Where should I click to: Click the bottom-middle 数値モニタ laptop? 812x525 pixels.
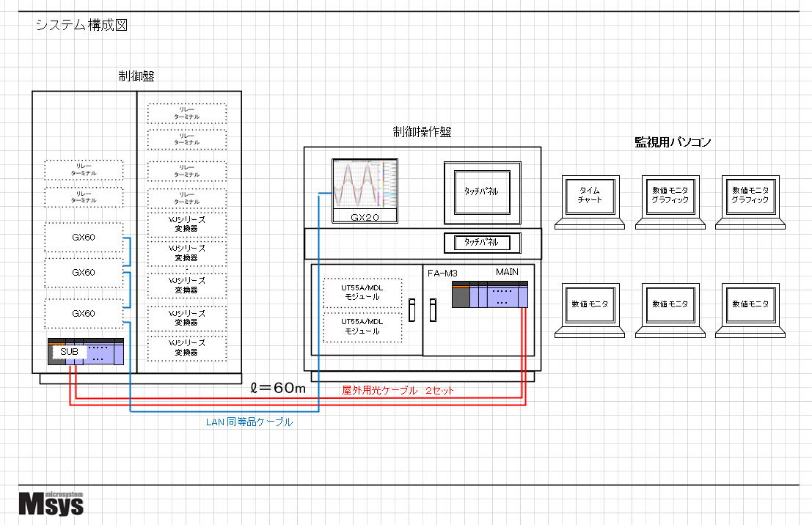(670, 311)
